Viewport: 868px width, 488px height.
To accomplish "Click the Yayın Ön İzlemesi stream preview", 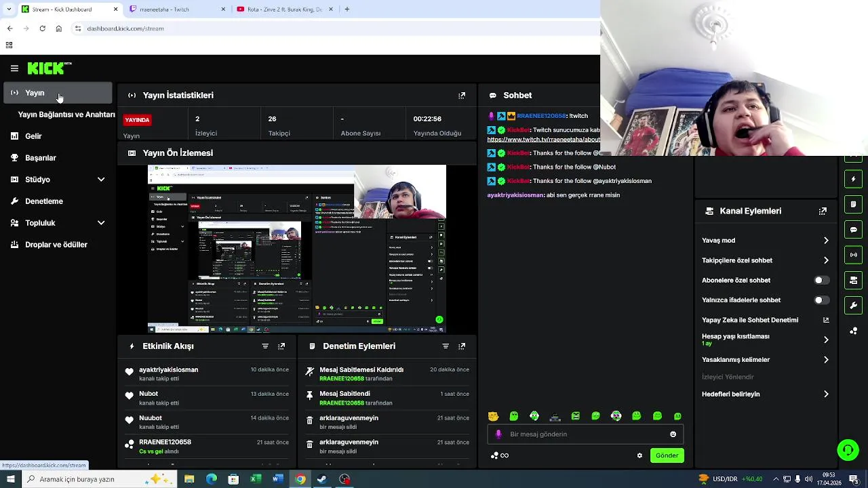I will pos(297,249).
